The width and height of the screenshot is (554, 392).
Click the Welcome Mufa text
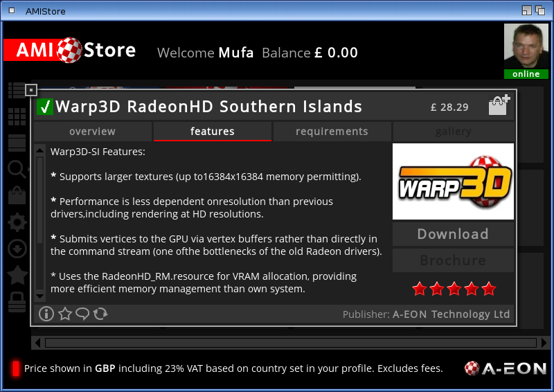click(x=205, y=53)
